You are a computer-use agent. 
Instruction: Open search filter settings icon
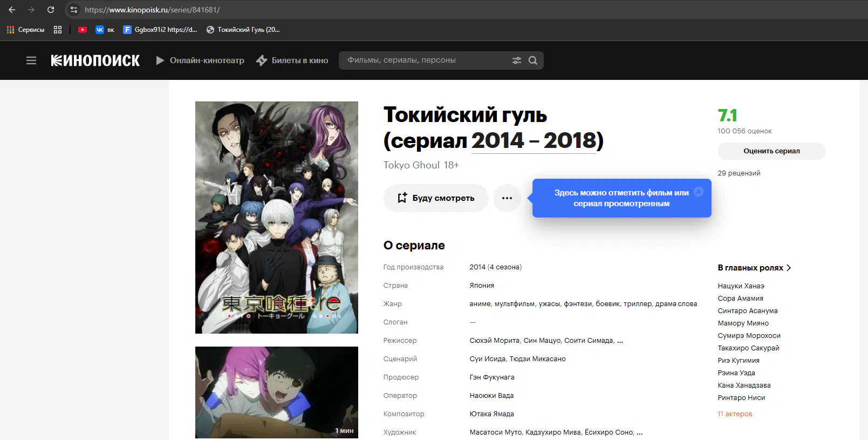516,60
